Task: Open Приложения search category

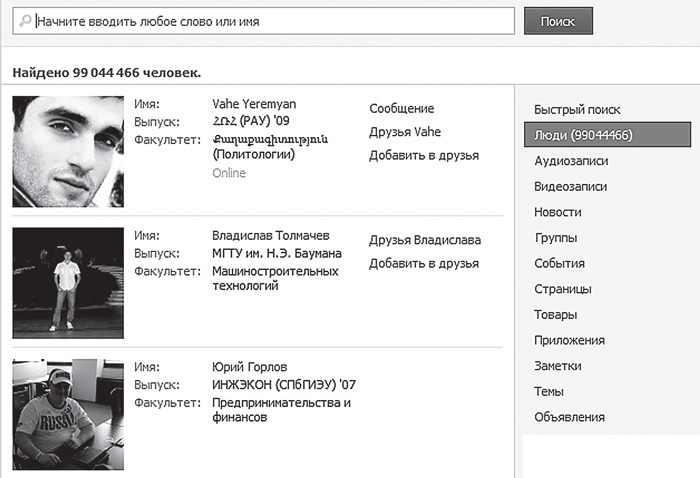Action: click(569, 341)
